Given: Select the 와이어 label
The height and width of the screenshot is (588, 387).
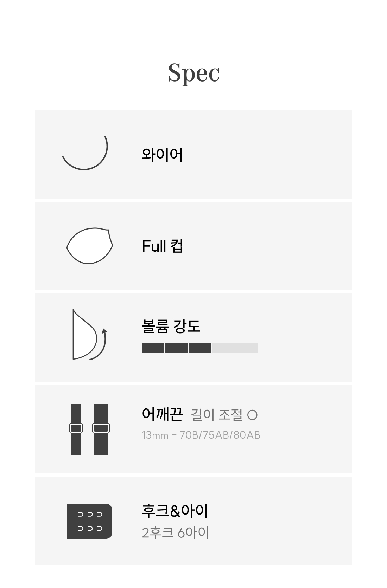Looking at the screenshot, I should click(162, 154).
